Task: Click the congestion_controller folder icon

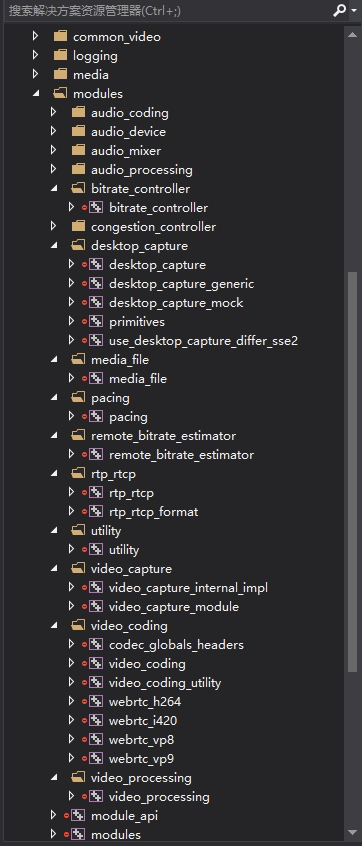Action: (78, 226)
